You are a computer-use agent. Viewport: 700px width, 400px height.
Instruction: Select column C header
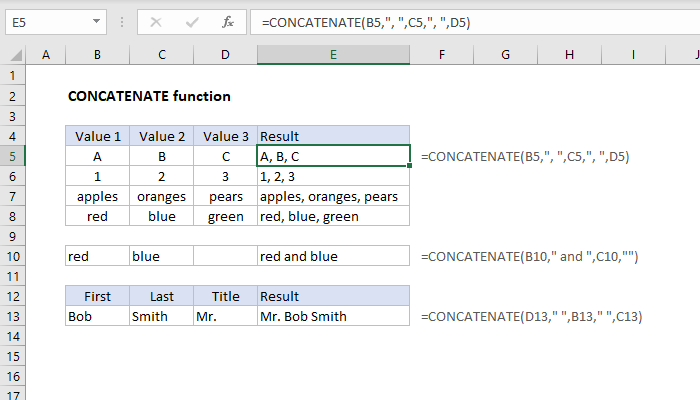point(162,55)
